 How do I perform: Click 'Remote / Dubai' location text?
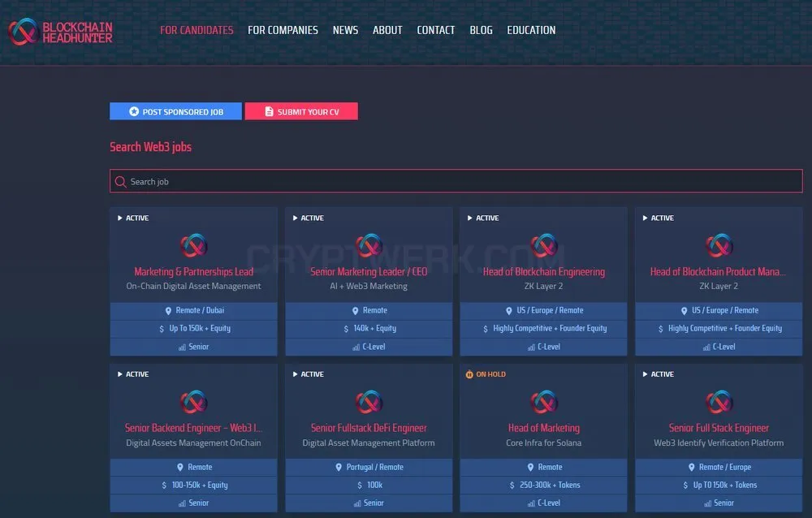[x=200, y=310]
